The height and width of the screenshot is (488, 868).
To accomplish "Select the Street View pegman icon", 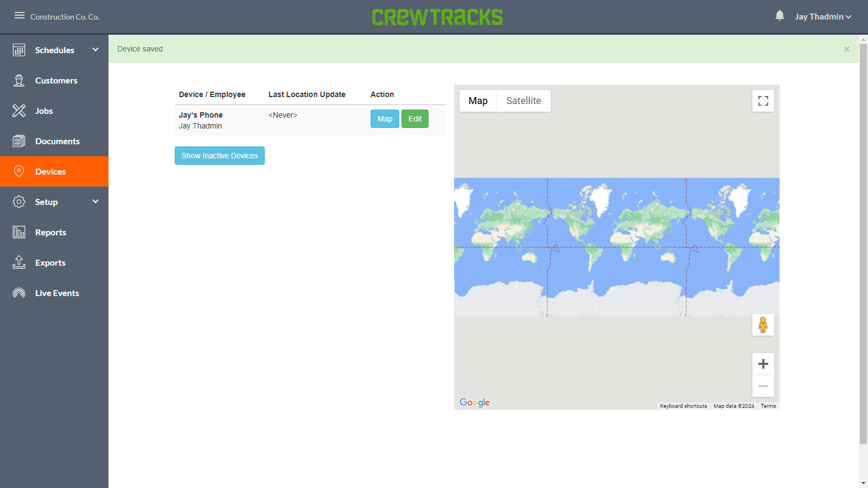I will point(763,325).
